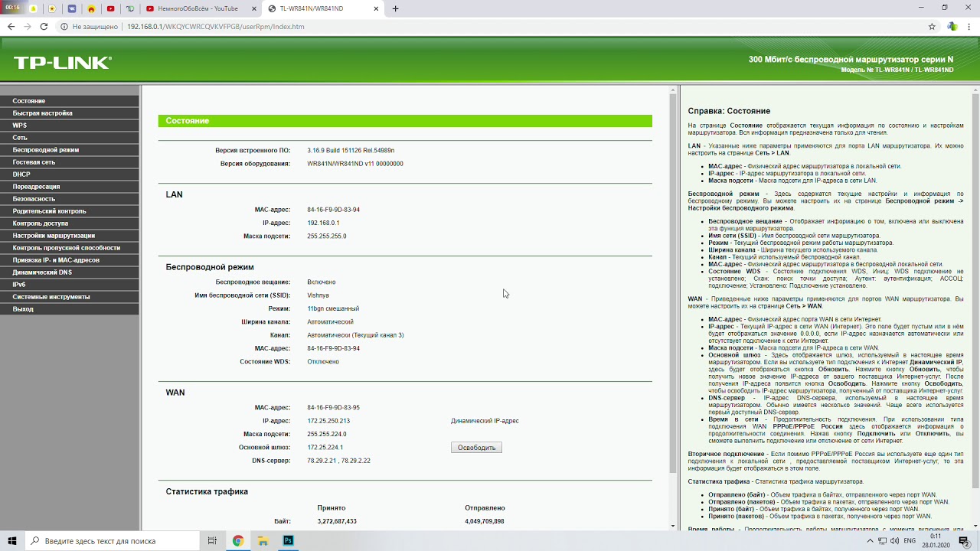
Task: Open the pinned VK tab
Action: [72, 8]
